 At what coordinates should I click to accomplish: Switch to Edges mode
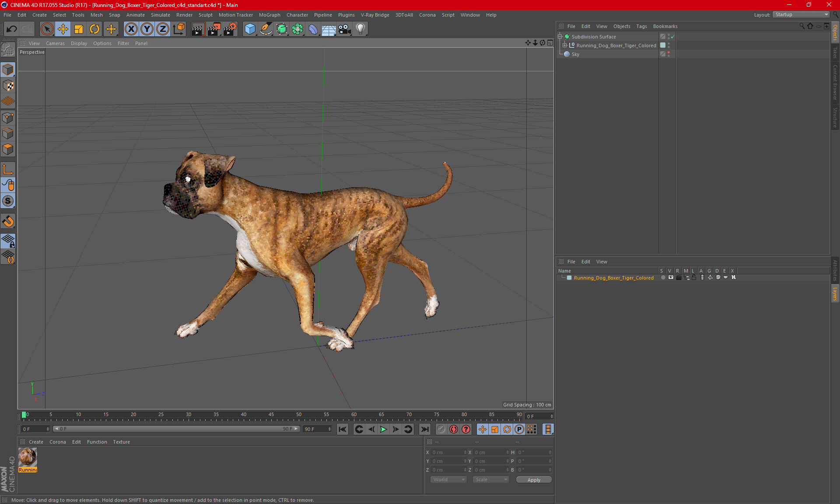point(8,133)
